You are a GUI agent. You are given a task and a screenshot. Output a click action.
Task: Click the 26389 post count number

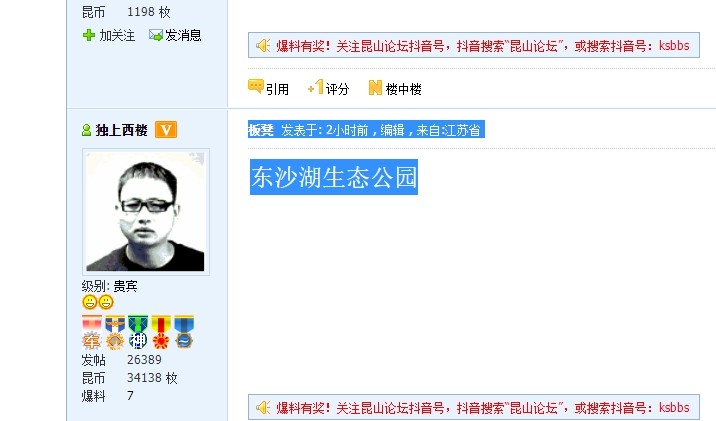pos(144,360)
